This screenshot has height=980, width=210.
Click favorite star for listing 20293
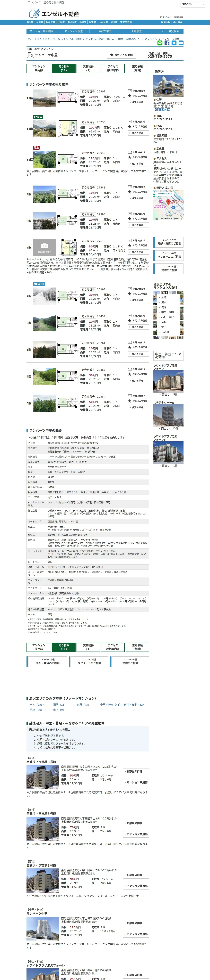point(130,294)
